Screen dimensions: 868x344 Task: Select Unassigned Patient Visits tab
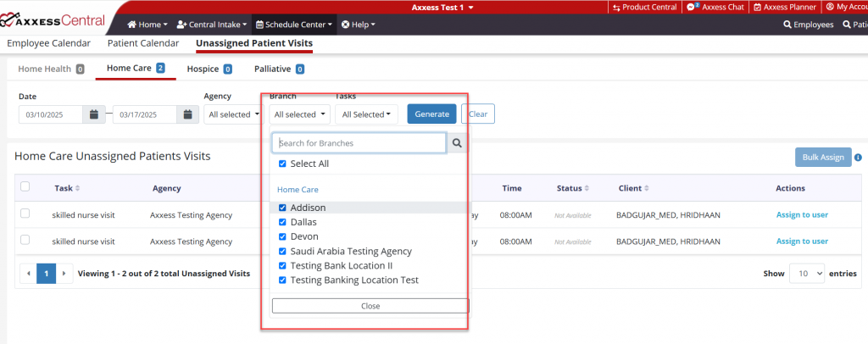[254, 43]
